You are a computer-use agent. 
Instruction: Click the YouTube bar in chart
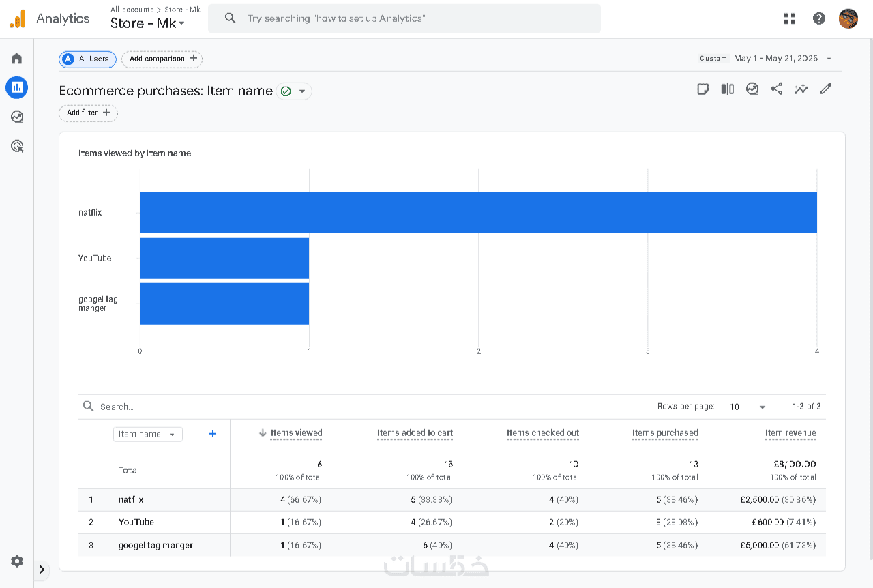224,259
